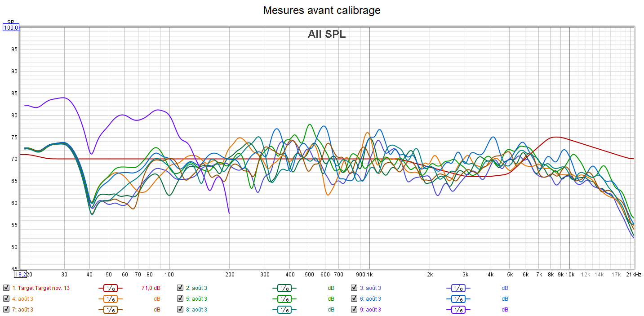Click the green 1/6 smoothing icon for trace 5

tap(284, 299)
